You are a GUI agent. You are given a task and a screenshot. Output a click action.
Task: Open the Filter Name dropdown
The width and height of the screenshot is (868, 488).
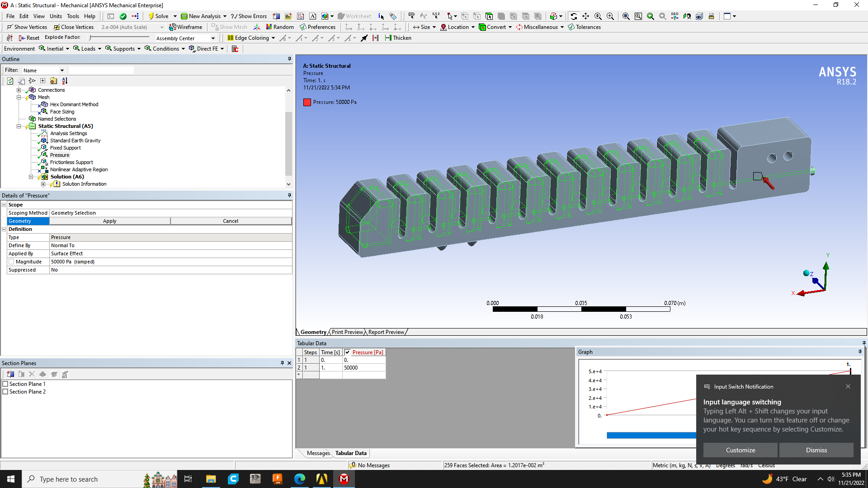(x=62, y=70)
